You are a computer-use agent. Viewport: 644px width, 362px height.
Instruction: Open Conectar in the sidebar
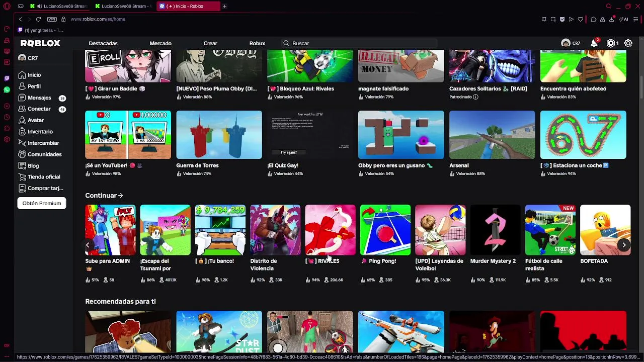[41, 109]
